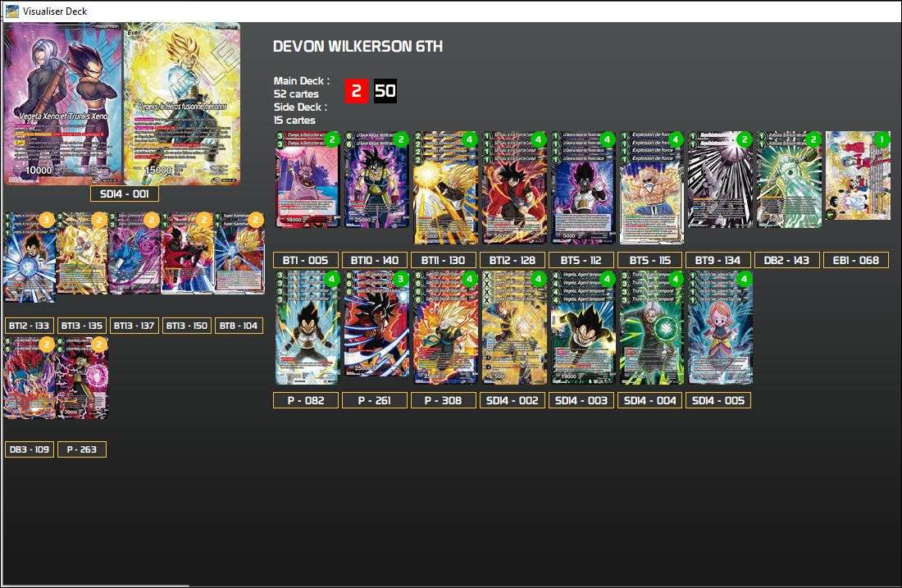902x588 pixels.
Task: Toggle the green count badge on BT9-134
Action: click(744, 141)
